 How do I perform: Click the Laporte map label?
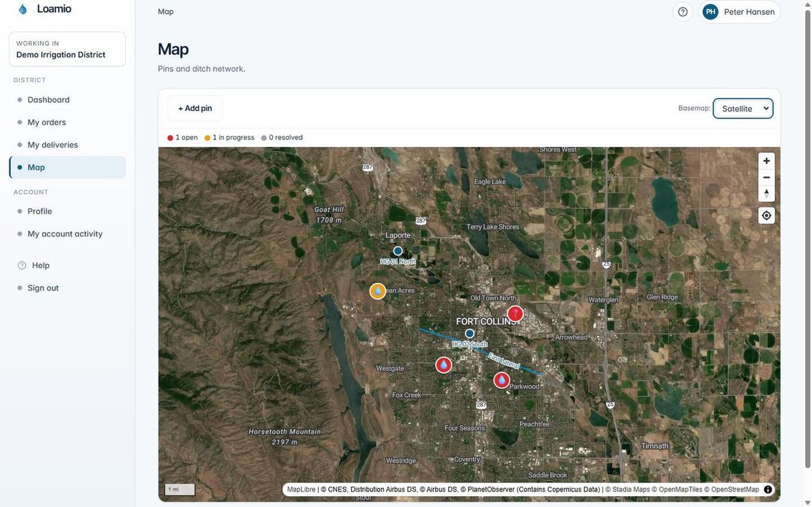pyautogui.click(x=398, y=236)
